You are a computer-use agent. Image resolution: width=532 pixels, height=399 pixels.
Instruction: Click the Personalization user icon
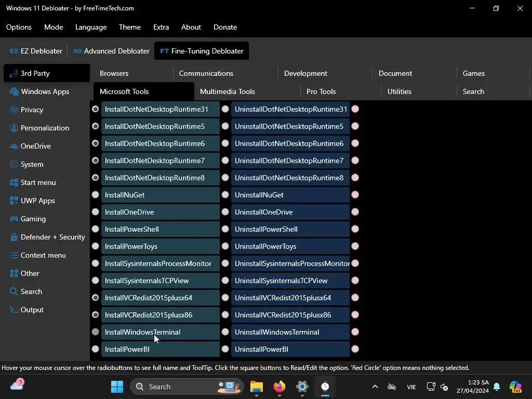(x=14, y=128)
